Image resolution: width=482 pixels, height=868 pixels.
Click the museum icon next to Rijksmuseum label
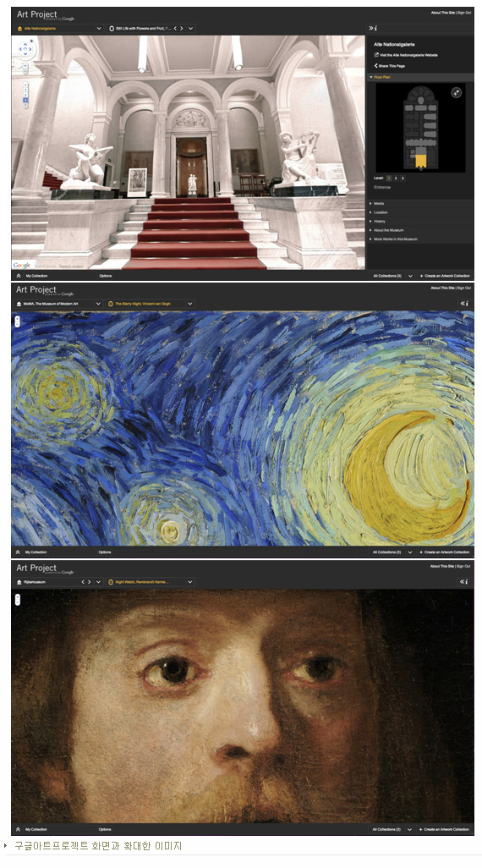tap(19, 582)
